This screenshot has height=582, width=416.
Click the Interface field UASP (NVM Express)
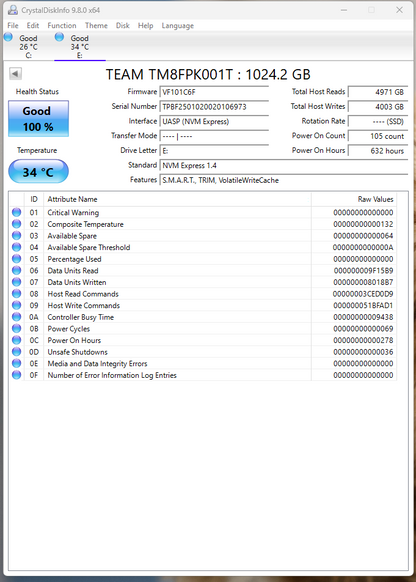point(214,121)
